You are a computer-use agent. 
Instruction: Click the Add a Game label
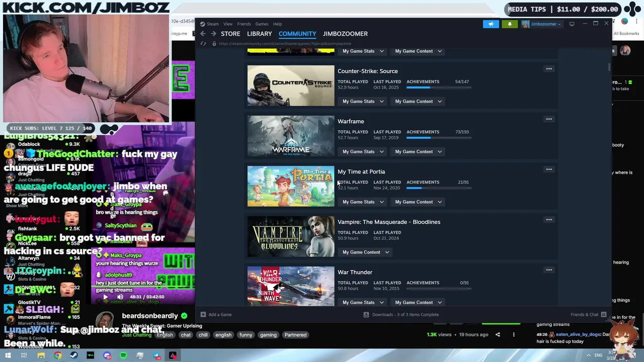click(220, 315)
